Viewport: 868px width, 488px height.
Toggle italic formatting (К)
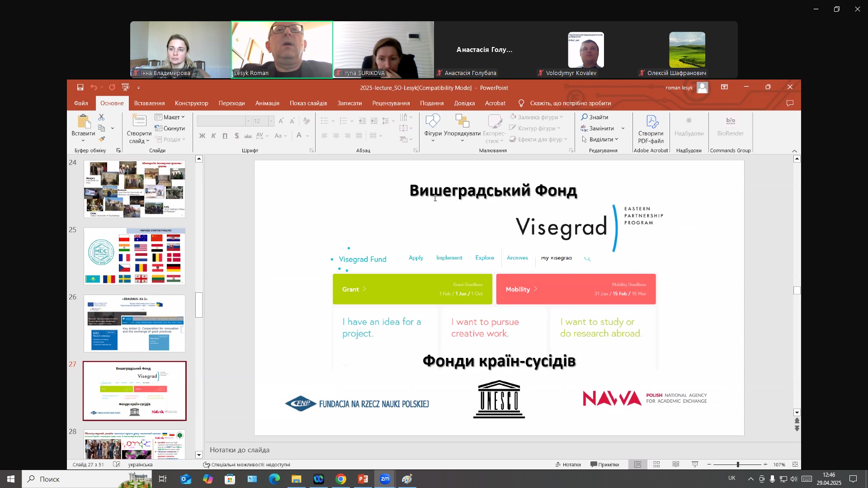[x=213, y=136]
